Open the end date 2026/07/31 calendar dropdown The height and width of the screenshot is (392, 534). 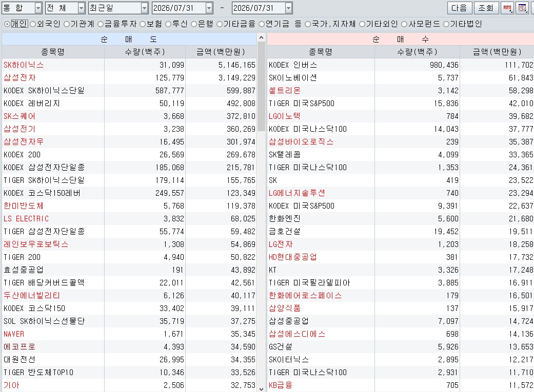[x=289, y=8]
